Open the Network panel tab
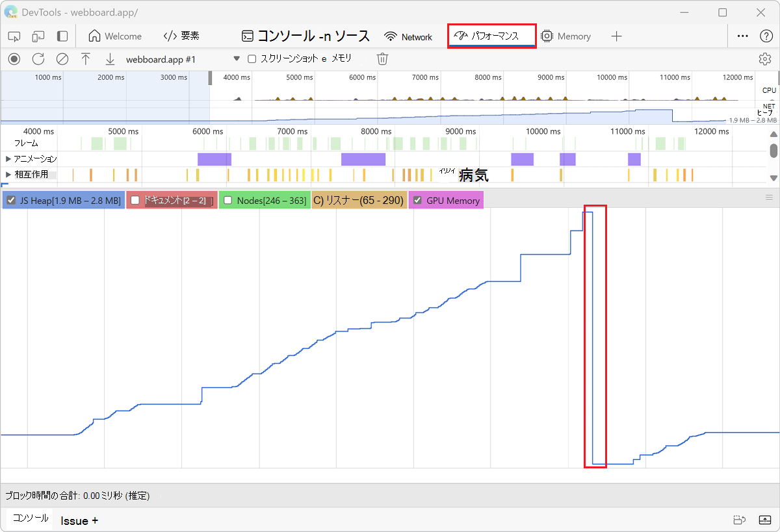The image size is (780, 532). point(408,36)
